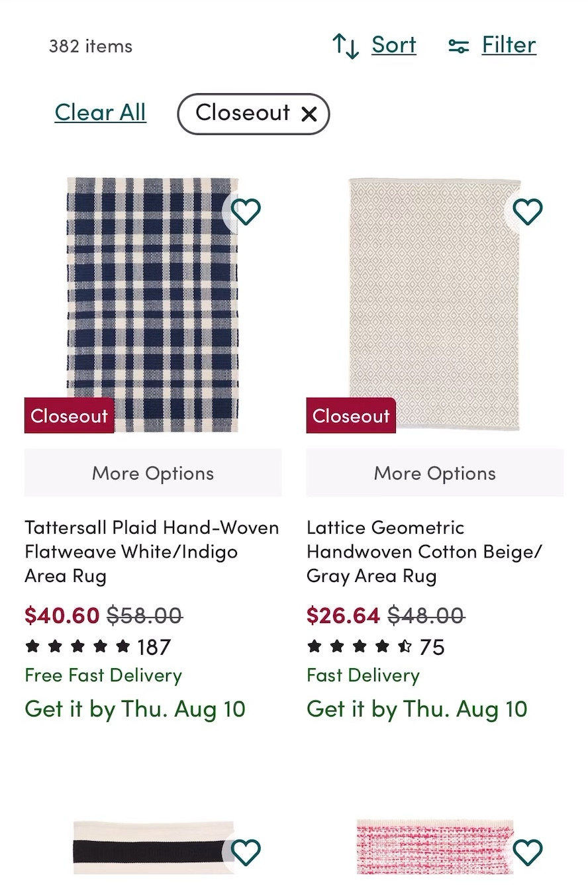Expand More Options for the Lattice Geometric rug
The width and height of the screenshot is (588, 890).
[x=434, y=473]
